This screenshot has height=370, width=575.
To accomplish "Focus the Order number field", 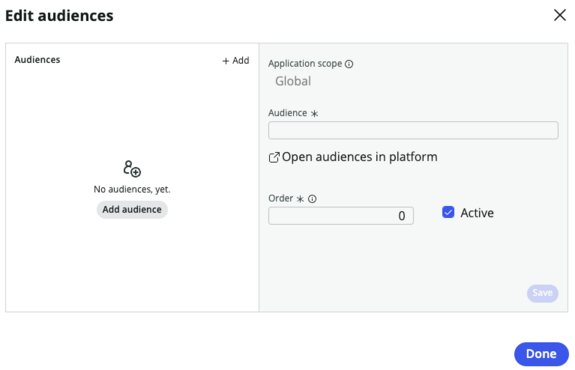I will [x=341, y=216].
